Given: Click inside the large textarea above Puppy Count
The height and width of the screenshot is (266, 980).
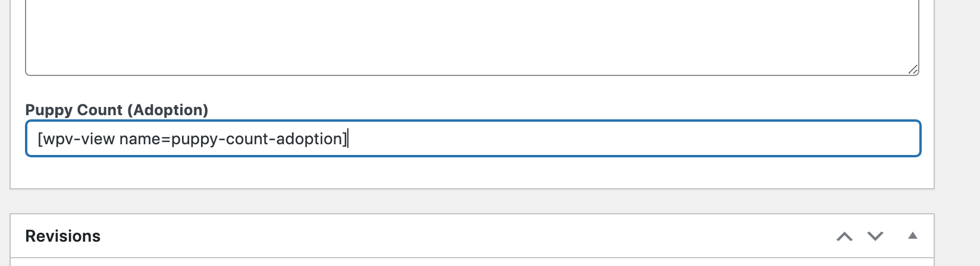Looking at the screenshot, I should 472,36.
